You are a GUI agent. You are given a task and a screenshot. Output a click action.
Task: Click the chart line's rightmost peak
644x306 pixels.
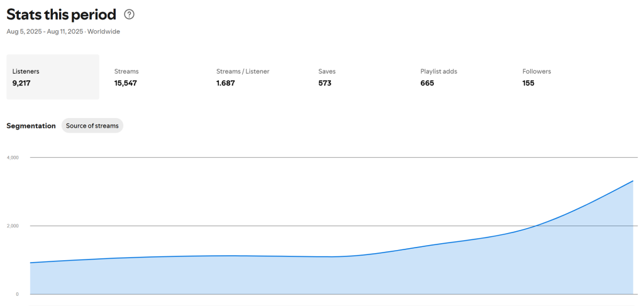pos(632,181)
